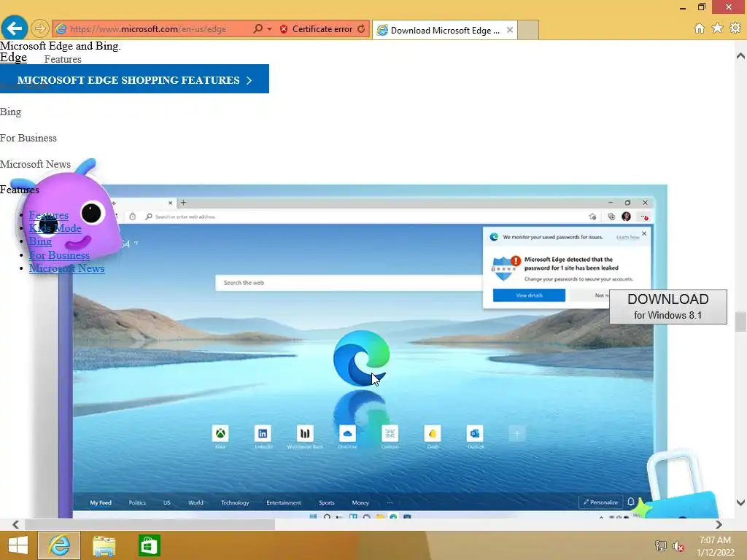Open the Windows Start button
747x560 pixels.
pyautogui.click(x=18, y=545)
